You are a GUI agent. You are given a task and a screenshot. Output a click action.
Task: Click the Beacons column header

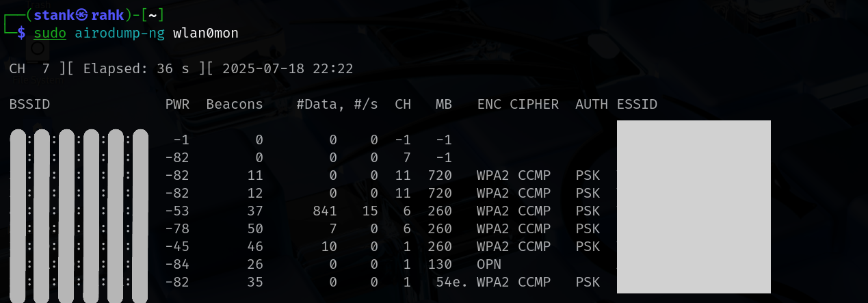coord(235,105)
